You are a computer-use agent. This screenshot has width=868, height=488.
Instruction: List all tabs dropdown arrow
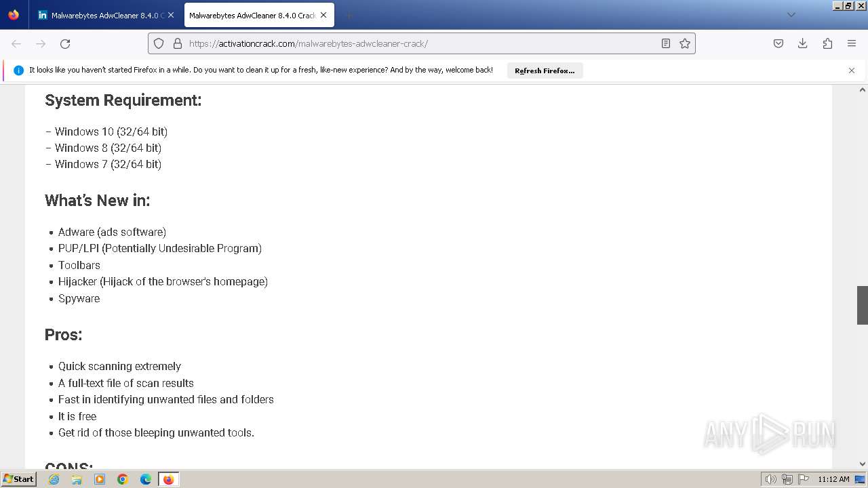click(x=791, y=15)
